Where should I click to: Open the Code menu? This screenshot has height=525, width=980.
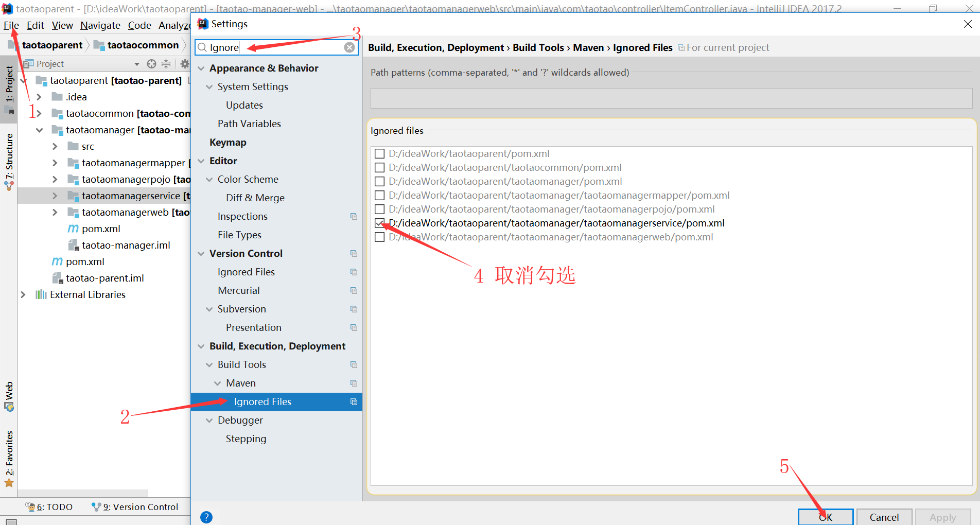pyautogui.click(x=139, y=25)
